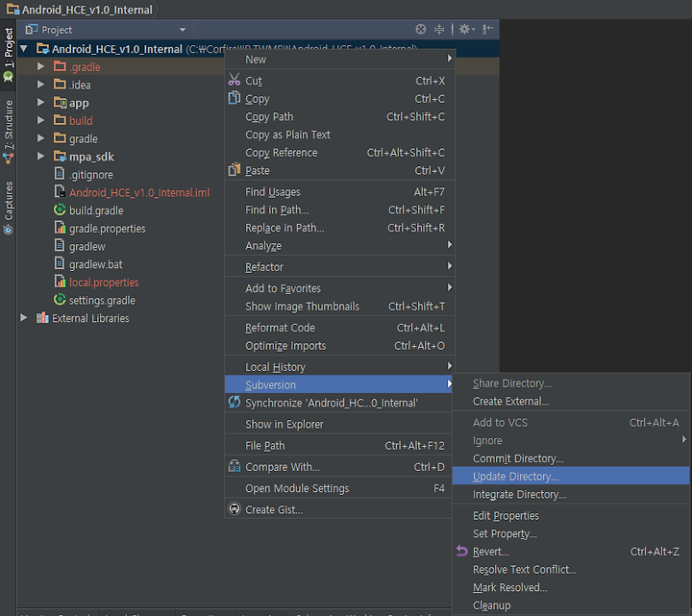The height and width of the screenshot is (616, 692).
Task: Click the settings.gradle green Gradle icon
Action: [x=60, y=300]
